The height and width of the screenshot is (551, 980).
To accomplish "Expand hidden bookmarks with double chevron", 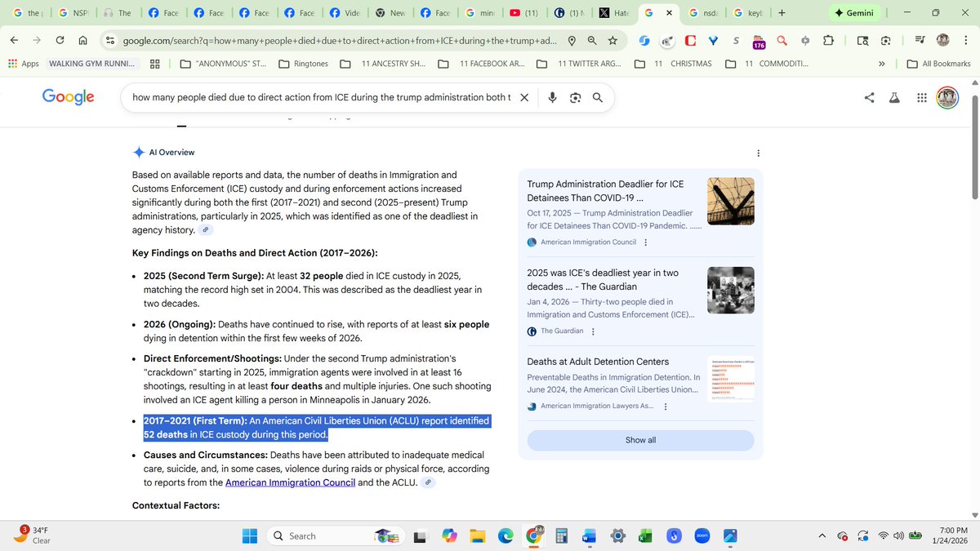I will click(x=881, y=64).
